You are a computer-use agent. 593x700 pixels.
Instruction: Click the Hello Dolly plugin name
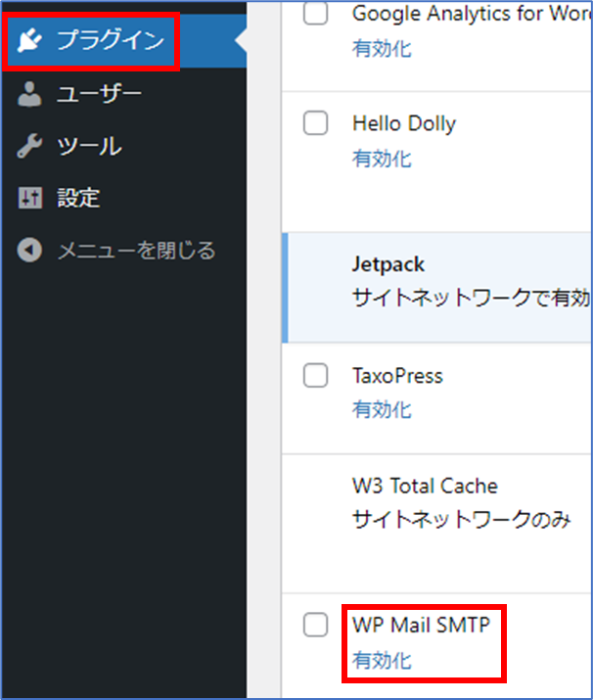point(404,123)
